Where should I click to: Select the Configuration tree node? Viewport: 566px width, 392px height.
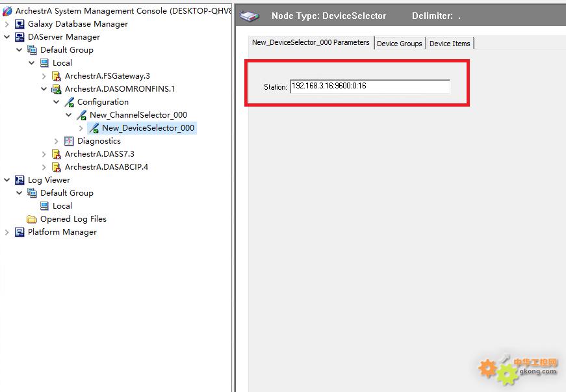(103, 102)
